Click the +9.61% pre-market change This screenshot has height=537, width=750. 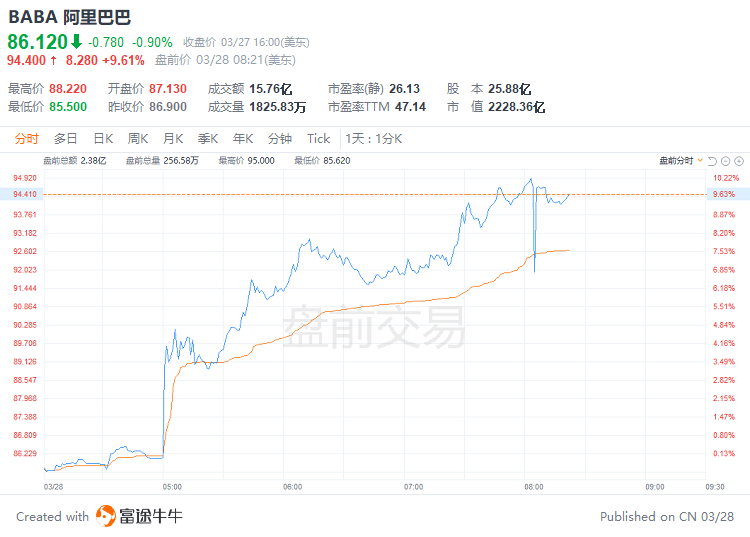click(124, 60)
